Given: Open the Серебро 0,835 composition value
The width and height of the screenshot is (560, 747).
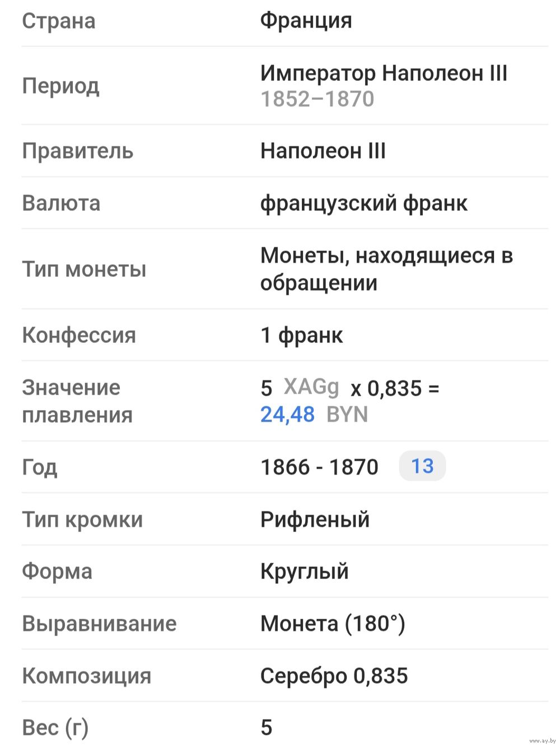Looking at the screenshot, I should click(334, 676).
